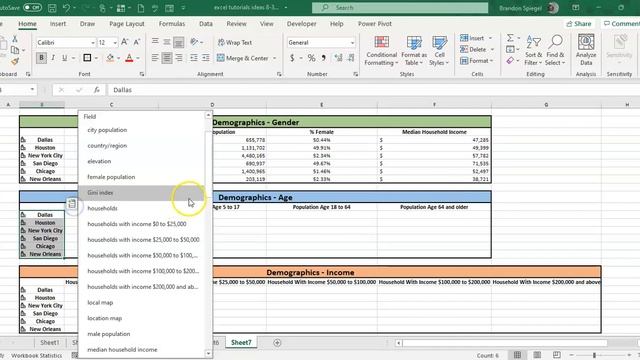Apply accounting dollar format

coord(292,58)
